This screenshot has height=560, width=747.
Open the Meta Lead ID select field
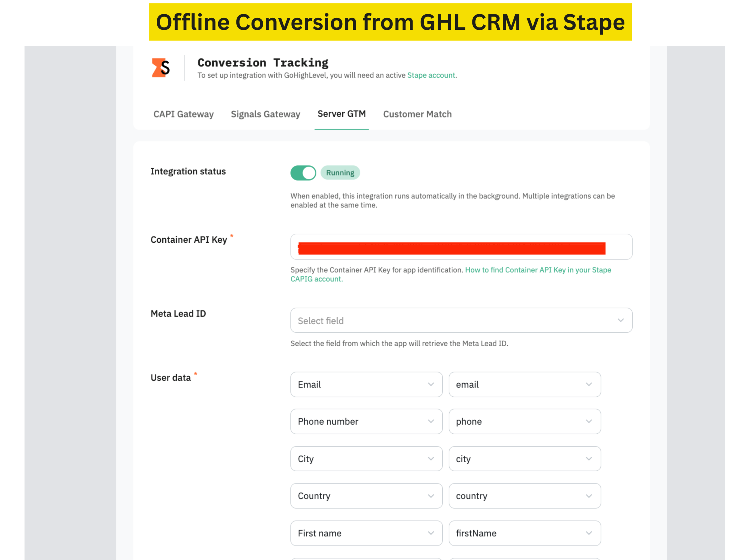pos(461,320)
